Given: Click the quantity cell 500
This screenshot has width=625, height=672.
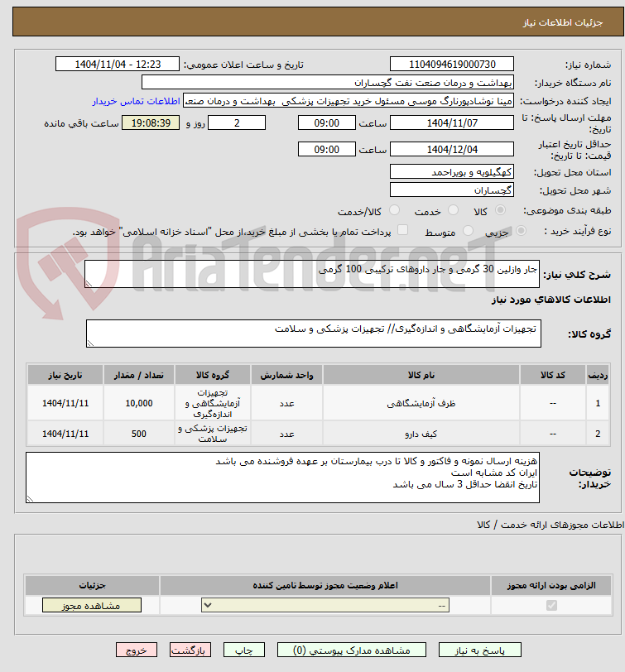Looking at the screenshot, I should 139,434.
